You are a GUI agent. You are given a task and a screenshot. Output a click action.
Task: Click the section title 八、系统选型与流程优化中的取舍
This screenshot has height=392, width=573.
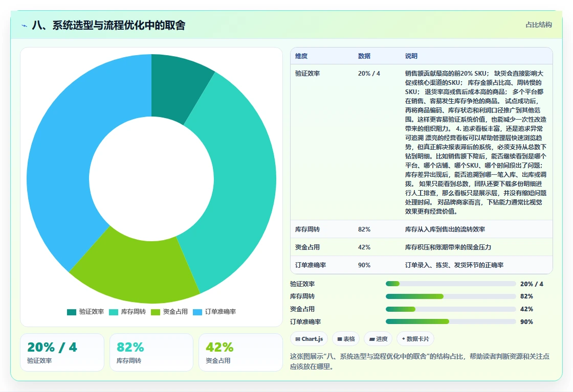point(108,25)
